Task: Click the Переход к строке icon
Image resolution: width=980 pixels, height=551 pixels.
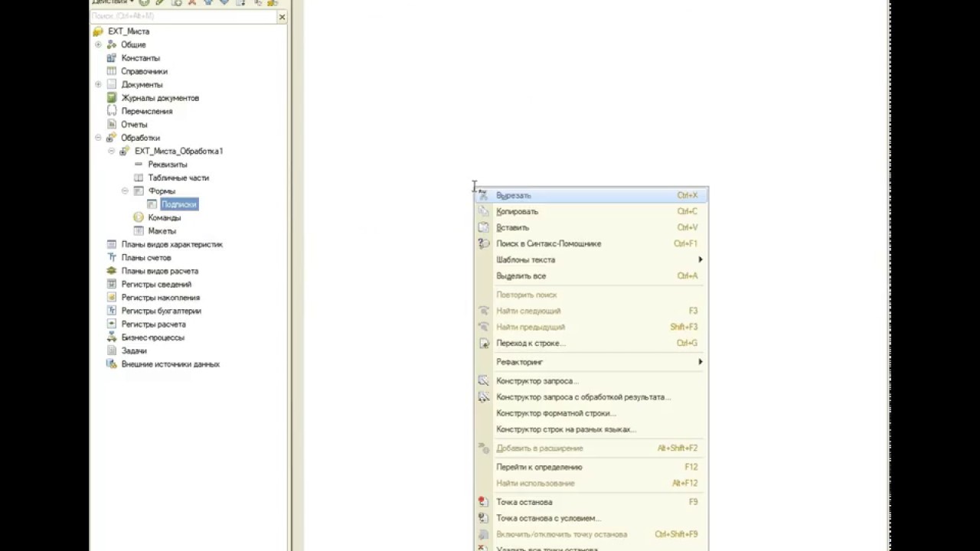Action: [483, 343]
